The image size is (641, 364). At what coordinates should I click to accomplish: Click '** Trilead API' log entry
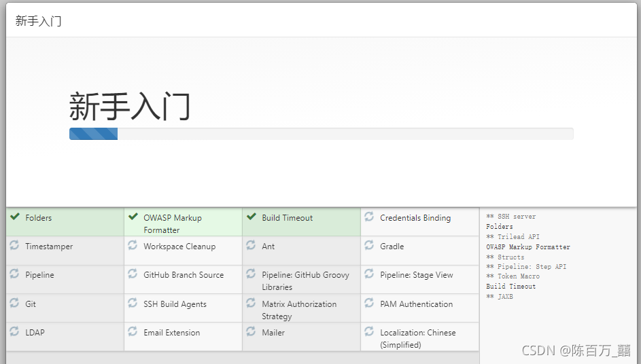coord(513,236)
